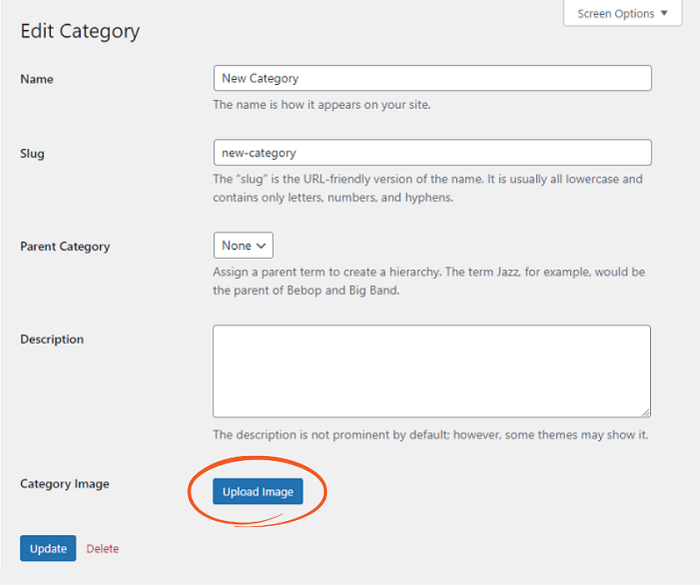This screenshot has height=585, width=700.
Task: Click the 'Assign a parent term' help text
Action: pyautogui.click(x=429, y=281)
